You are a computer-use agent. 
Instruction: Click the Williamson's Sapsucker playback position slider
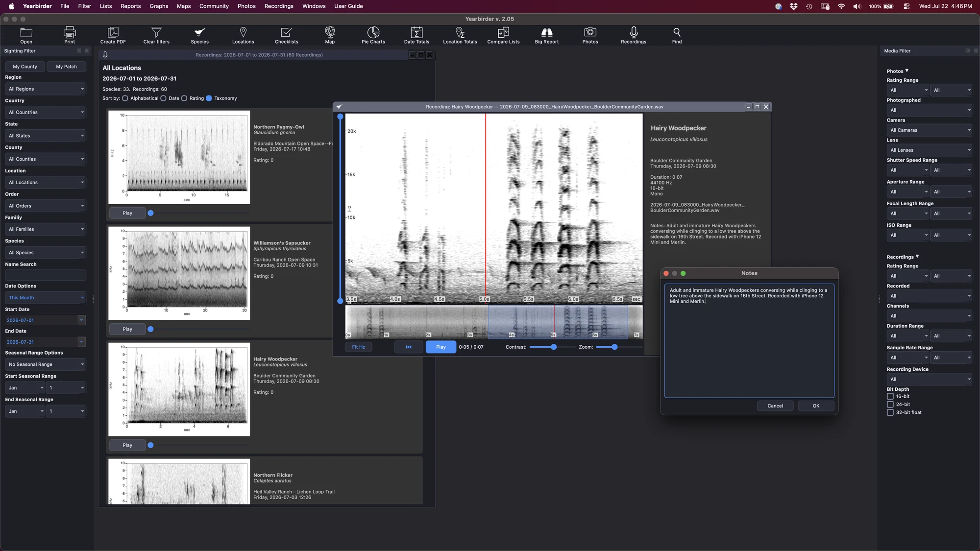[x=151, y=329]
